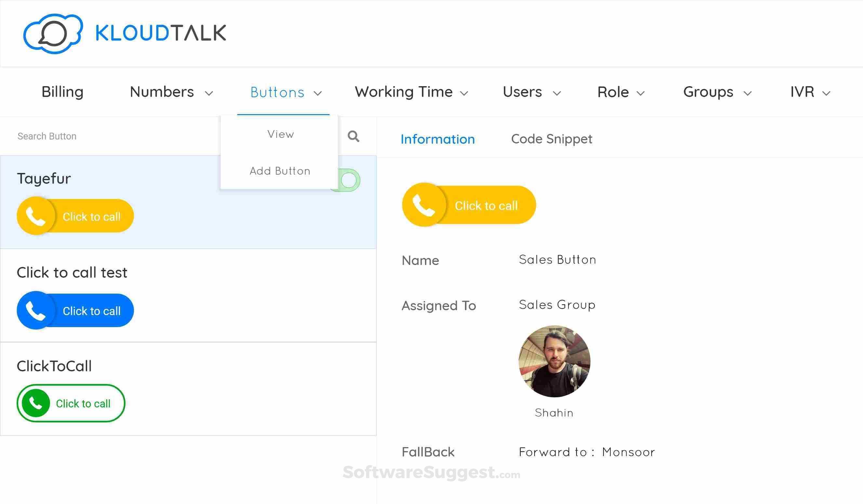863x504 pixels.
Task: Expand the Users menu chevron
Action: point(557,93)
